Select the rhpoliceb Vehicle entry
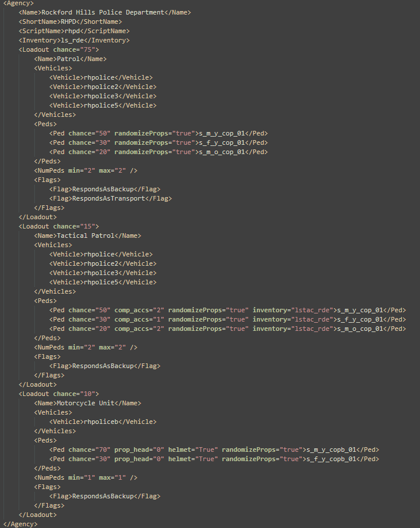The width and height of the screenshot is (420, 528). pyautogui.click(x=102, y=422)
